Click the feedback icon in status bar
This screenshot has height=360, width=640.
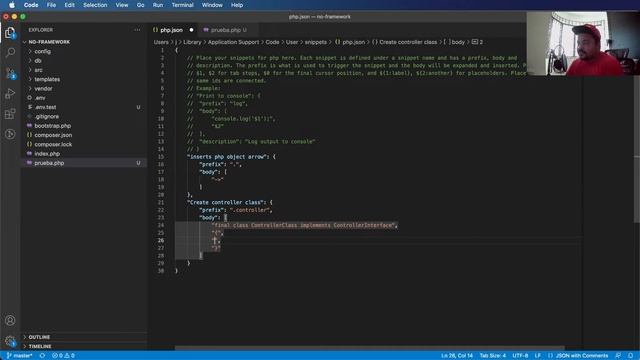tap(618, 356)
